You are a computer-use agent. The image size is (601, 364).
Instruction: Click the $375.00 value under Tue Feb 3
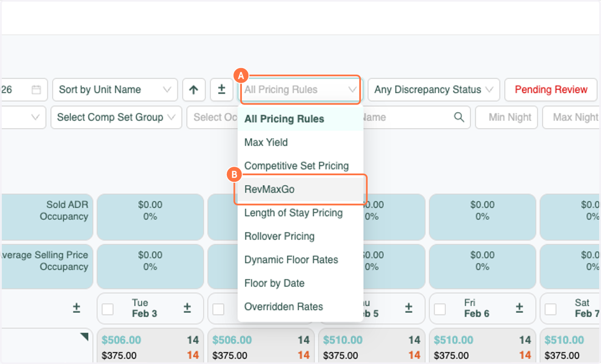pos(118,355)
